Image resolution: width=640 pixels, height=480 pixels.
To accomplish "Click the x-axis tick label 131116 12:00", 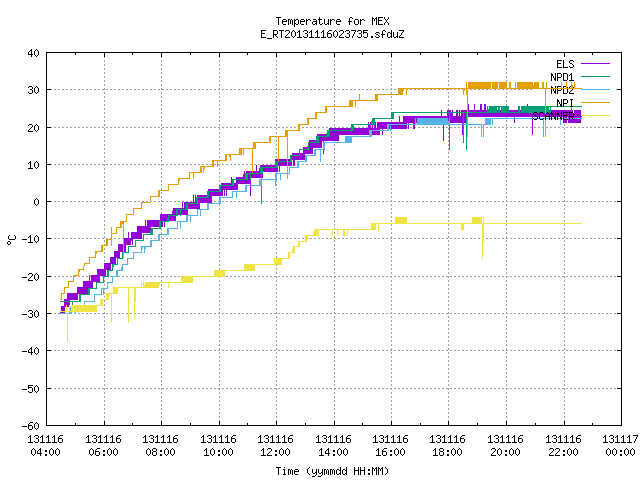I will pyautogui.click(x=276, y=446).
